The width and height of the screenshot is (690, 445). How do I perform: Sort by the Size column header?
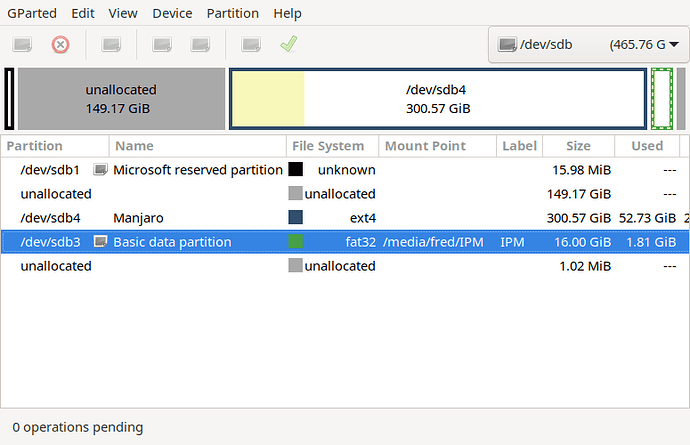pyautogui.click(x=579, y=146)
